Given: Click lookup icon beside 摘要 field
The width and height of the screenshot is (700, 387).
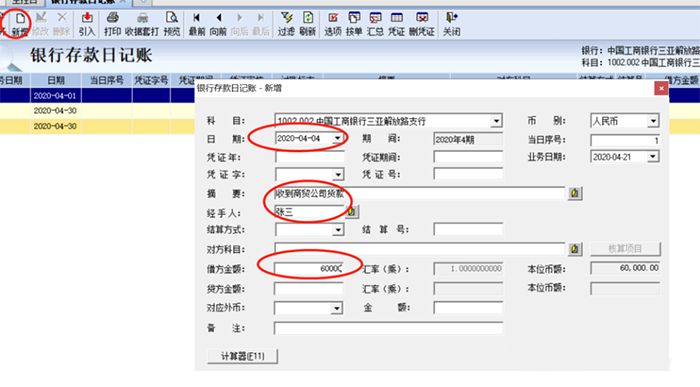Looking at the screenshot, I should [x=575, y=193].
